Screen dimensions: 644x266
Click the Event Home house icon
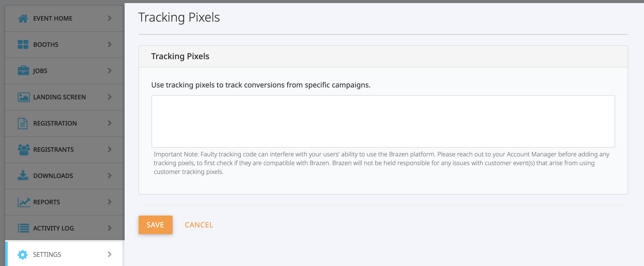(x=23, y=18)
